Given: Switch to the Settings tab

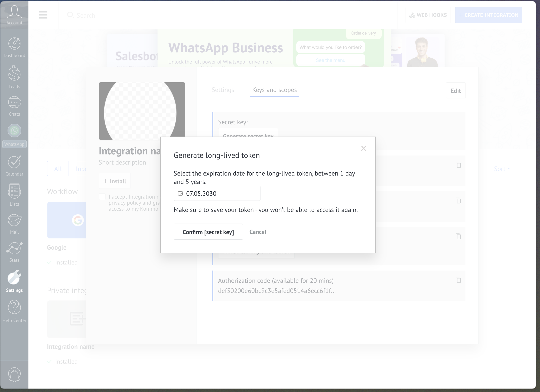Looking at the screenshot, I should point(223,90).
